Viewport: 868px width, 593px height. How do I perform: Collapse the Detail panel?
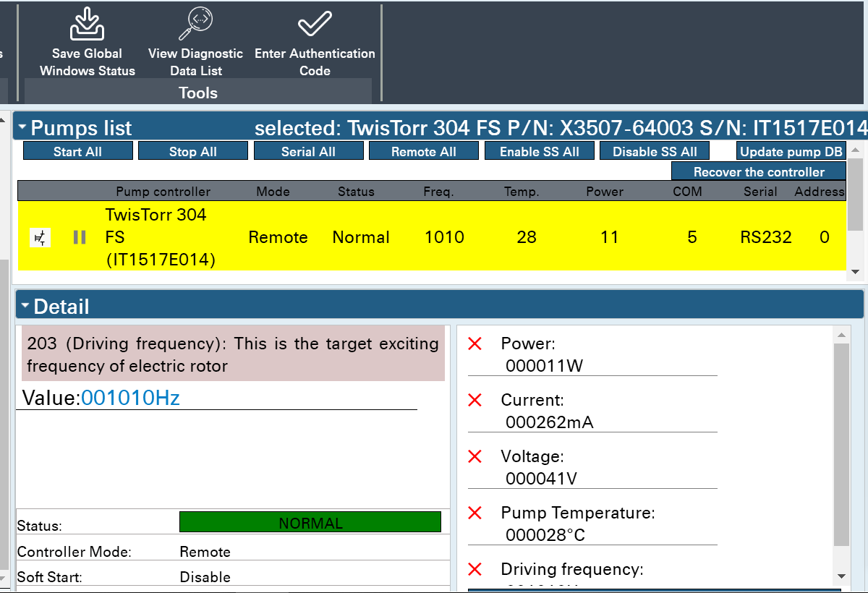[25, 306]
